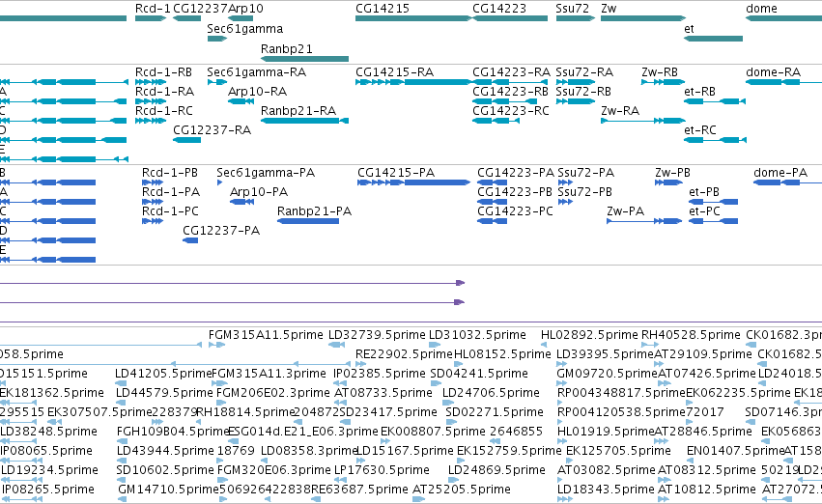This screenshot has height=504, width=822.
Task: Select the RH40528.5prime EST label
Action: (x=691, y=335)
